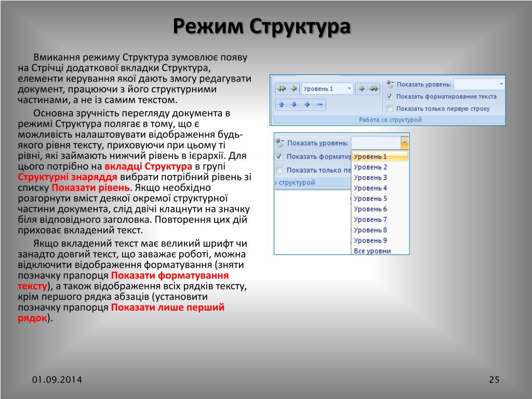532x399 pixels.
Task: Click the Работа со структурой group label
Action: coord(390,120)
